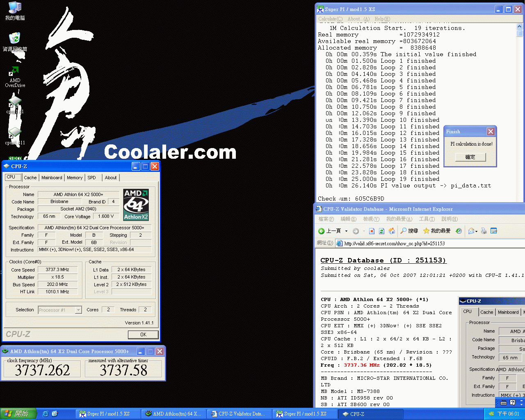This screenshot has height=420, width=525.
Task: Expand the IE mail button dropdown arrow
Action: pos(476,231)
